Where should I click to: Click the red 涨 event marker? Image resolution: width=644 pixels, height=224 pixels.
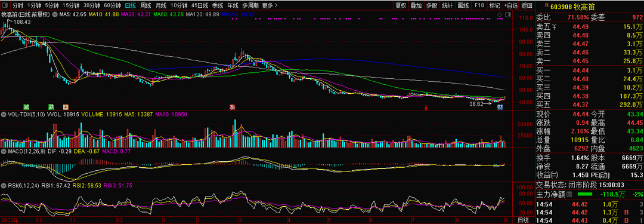232,107
